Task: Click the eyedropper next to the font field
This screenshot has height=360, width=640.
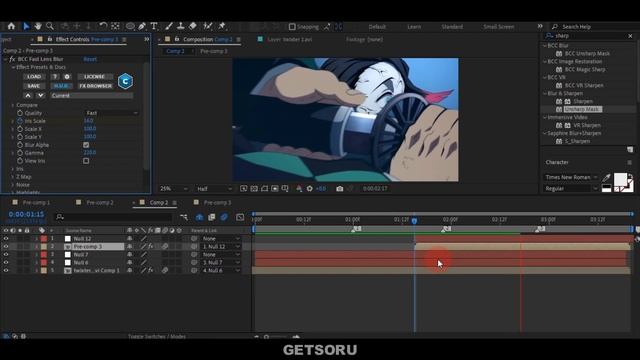Action: [x=607, y=178]
